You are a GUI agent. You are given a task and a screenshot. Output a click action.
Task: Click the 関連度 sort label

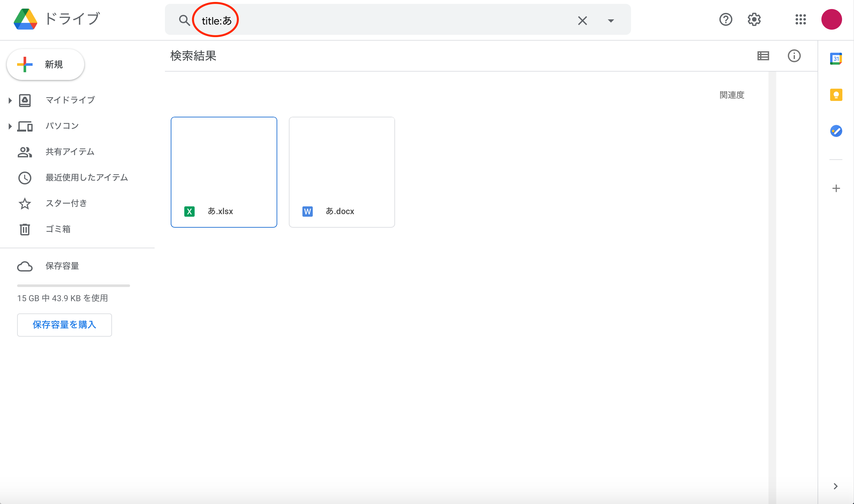tap(732, 95)
